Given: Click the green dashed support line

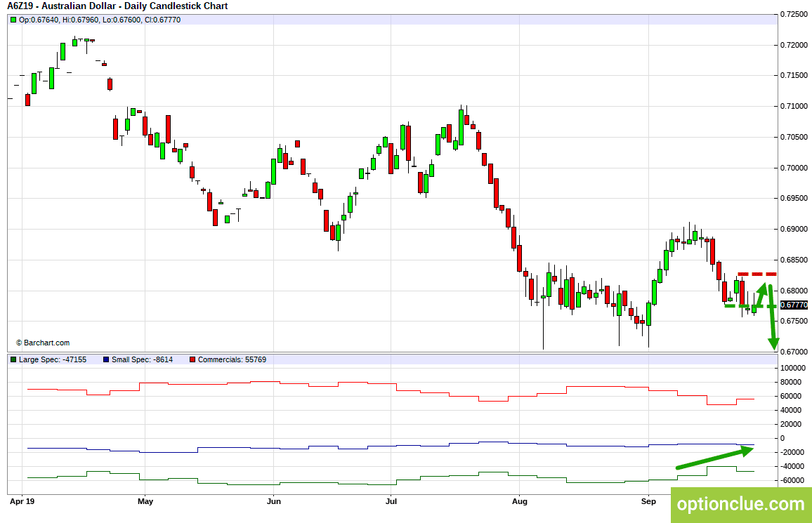Looking at the screenshot, I should pyautogui.click(x=750, y=306).
